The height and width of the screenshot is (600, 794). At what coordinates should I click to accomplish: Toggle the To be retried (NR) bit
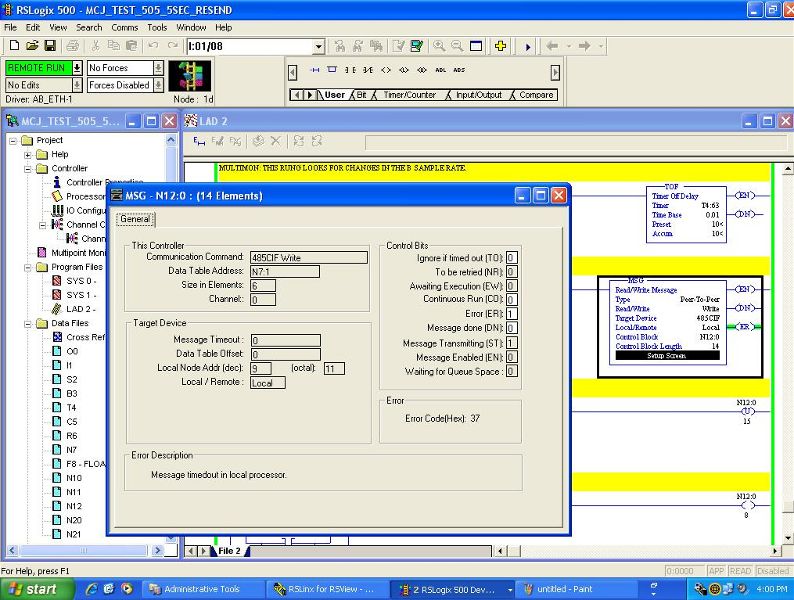tap(511, 272)
